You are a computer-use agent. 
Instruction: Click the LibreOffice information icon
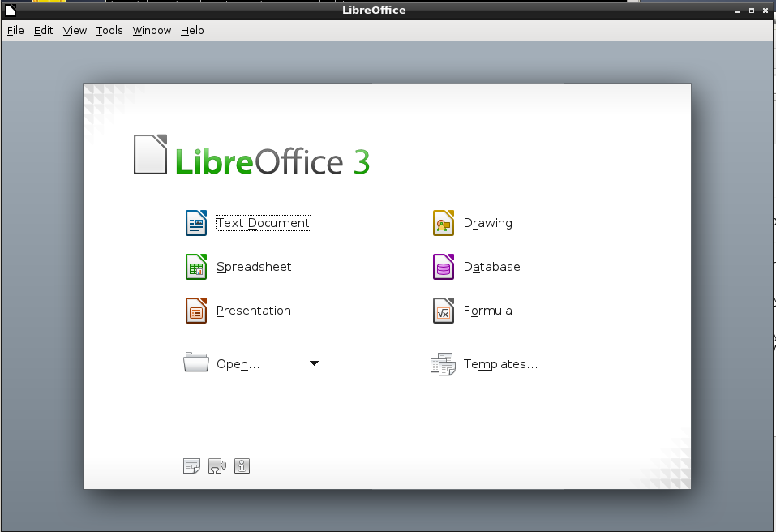click(x=242, y=466)
